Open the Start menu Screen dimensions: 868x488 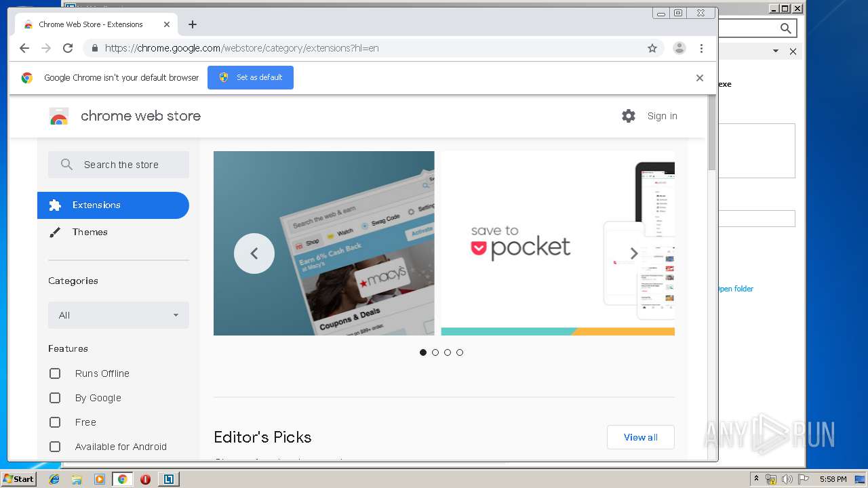[18, 479]
